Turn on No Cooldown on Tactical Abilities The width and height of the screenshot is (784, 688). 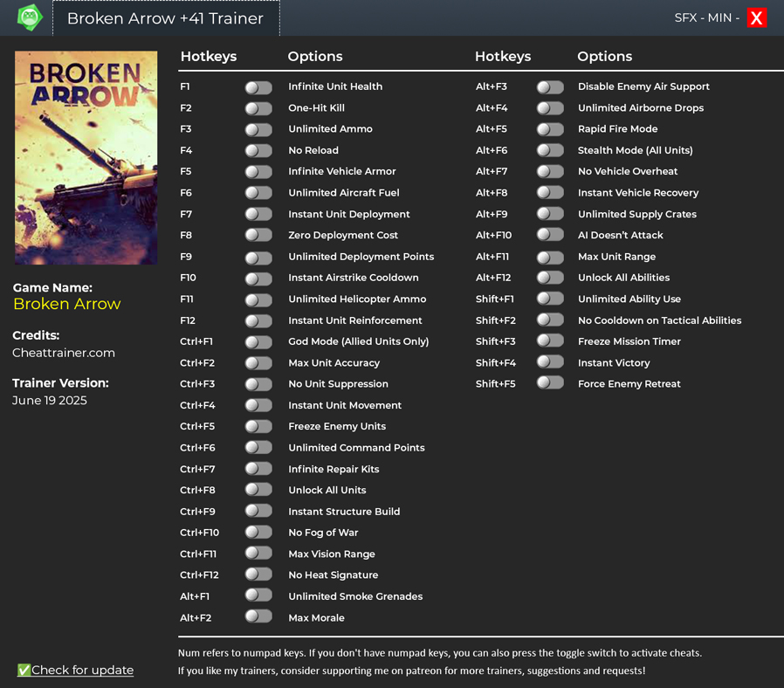[x=550, y=319]
